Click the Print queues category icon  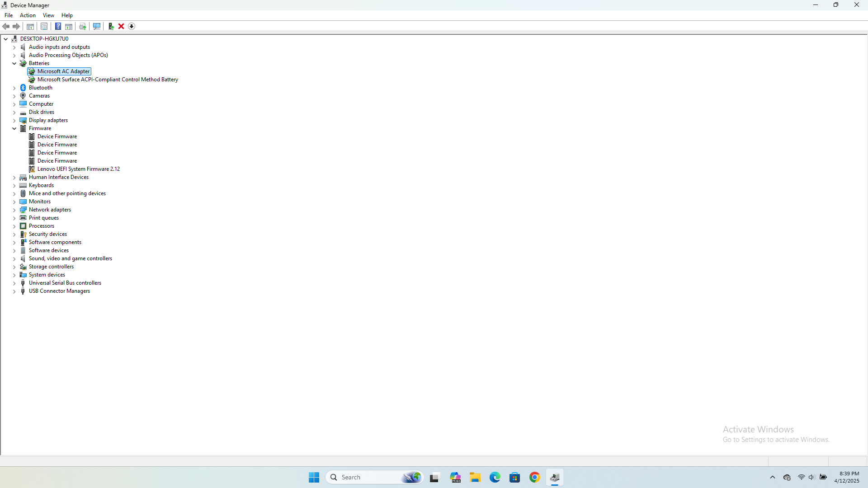23,218
